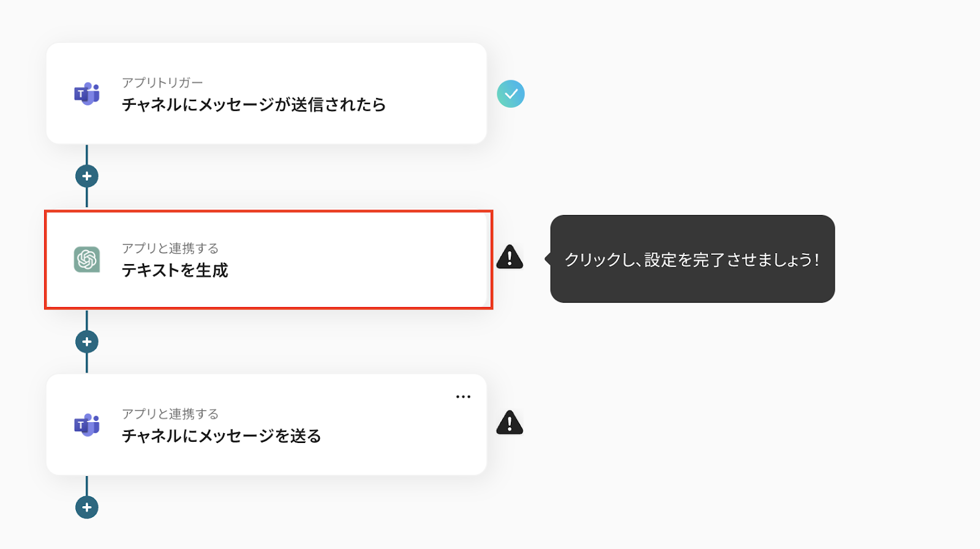This screenshot has height=549, width=980.
Task: Click the Teams icon on チャネルにメッセージを送る step
Action: [87, 425]
